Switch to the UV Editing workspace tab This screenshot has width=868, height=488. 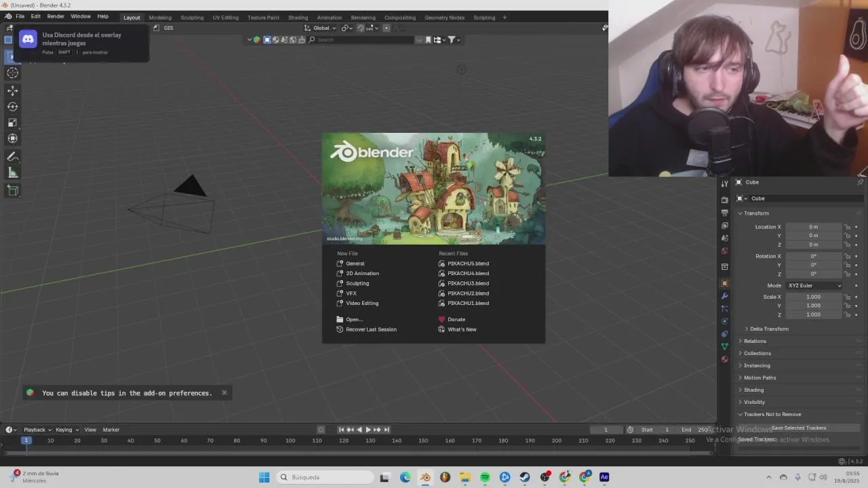point(225,17)
